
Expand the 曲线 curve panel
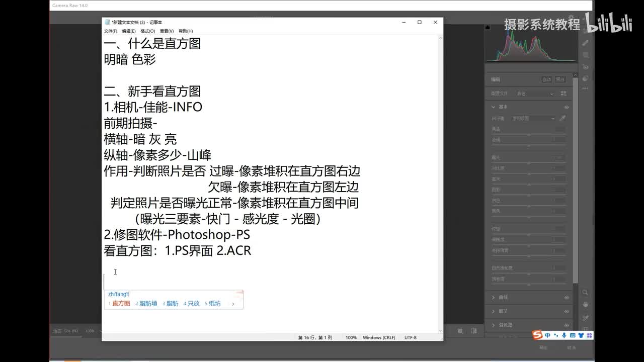coord(494,298)
